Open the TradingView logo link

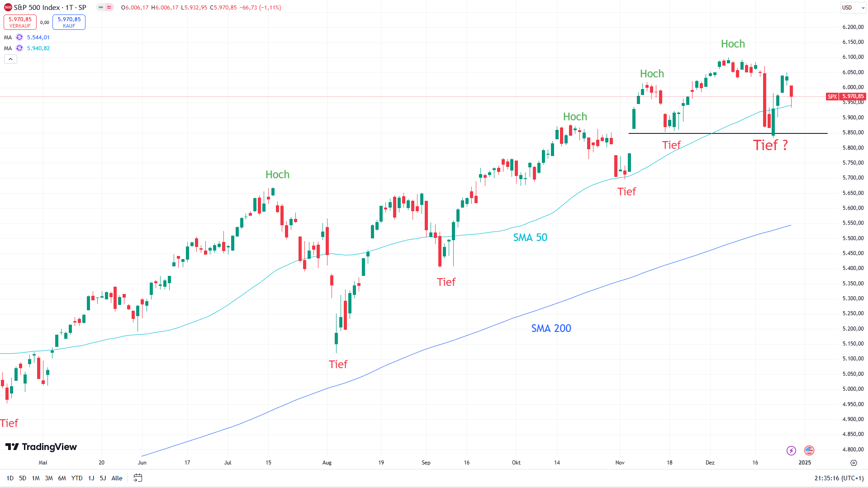[x=41, y=447]
